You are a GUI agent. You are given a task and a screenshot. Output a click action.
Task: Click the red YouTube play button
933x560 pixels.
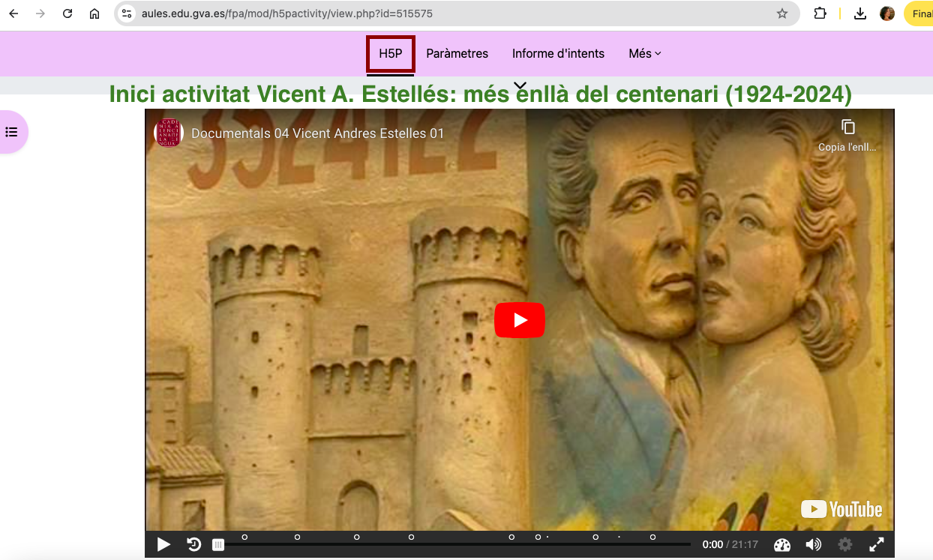point(519,320)
